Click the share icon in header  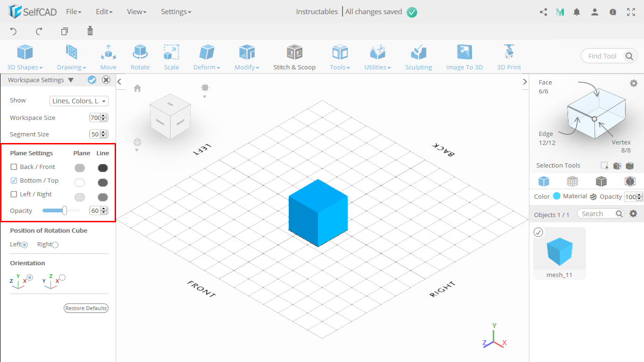pyautogui.click(x=544, y=12)
